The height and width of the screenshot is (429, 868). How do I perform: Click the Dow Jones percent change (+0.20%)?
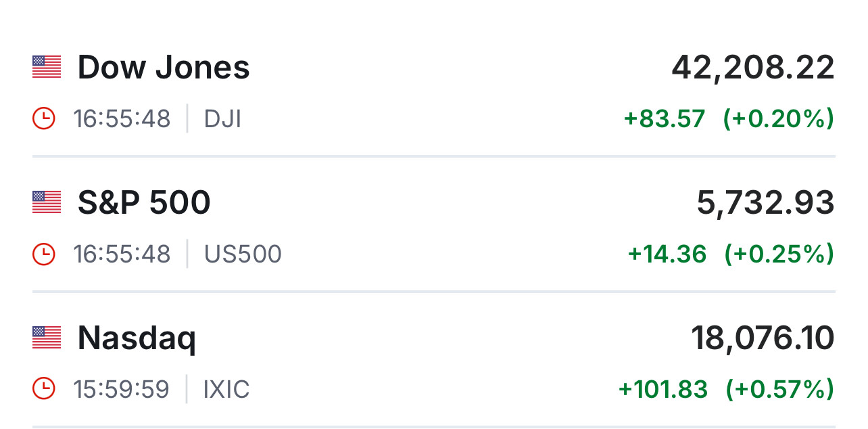click(778, 119)
